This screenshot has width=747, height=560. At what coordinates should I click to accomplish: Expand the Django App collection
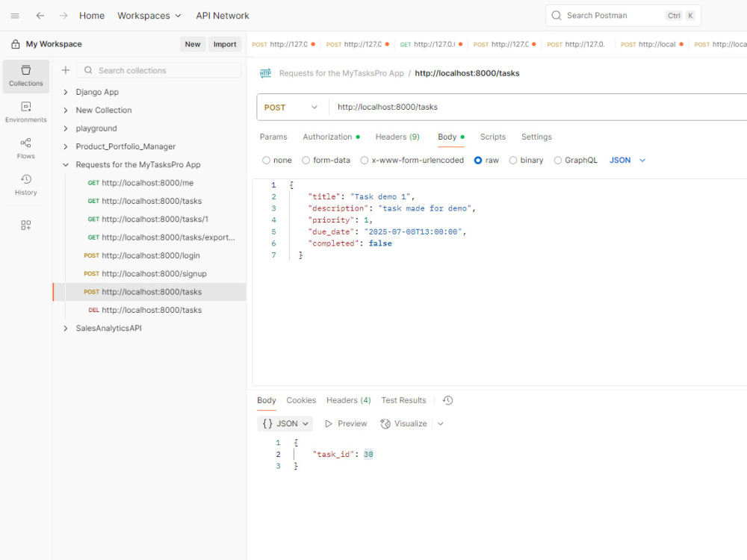(x=65, y=93)
